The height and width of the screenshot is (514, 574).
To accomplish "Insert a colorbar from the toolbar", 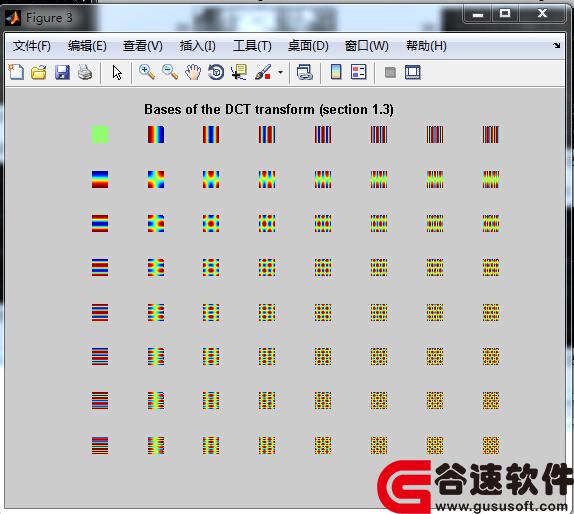I will (x=336, y=72).
